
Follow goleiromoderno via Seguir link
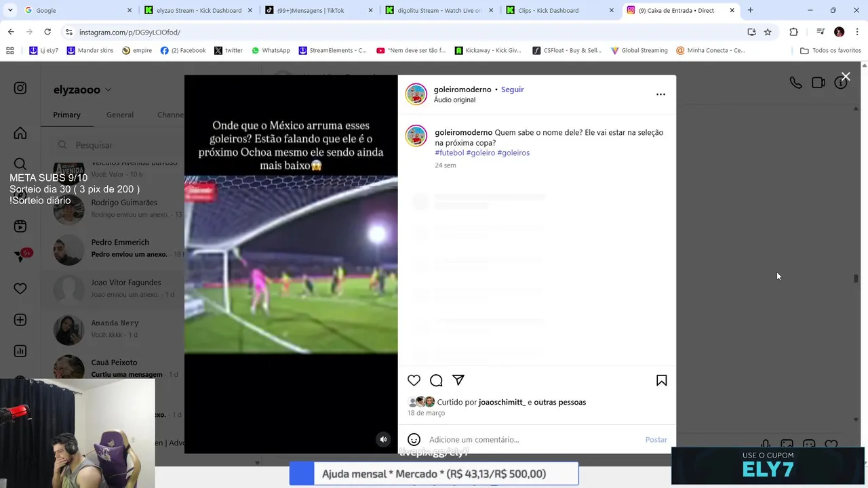pyautogui.click(x=512, y=89)
